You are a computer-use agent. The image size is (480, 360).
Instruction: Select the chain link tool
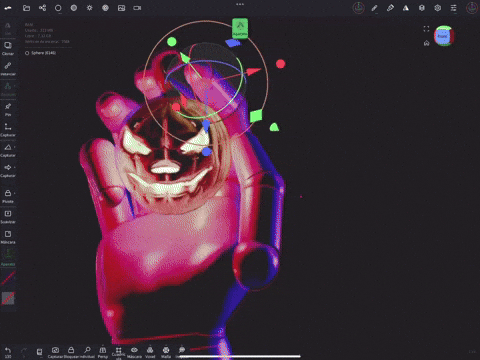point(8,68)
